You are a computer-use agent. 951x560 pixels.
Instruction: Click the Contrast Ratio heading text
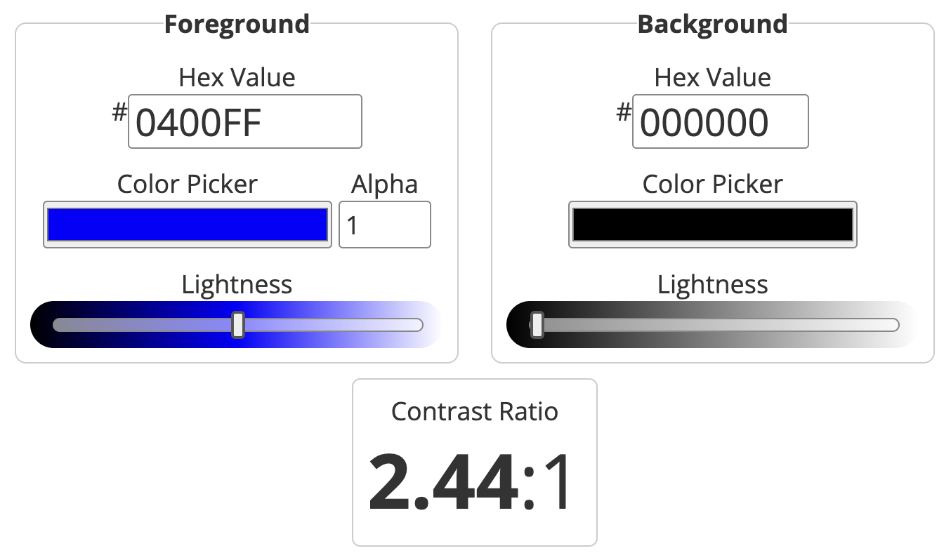(474, 411)
